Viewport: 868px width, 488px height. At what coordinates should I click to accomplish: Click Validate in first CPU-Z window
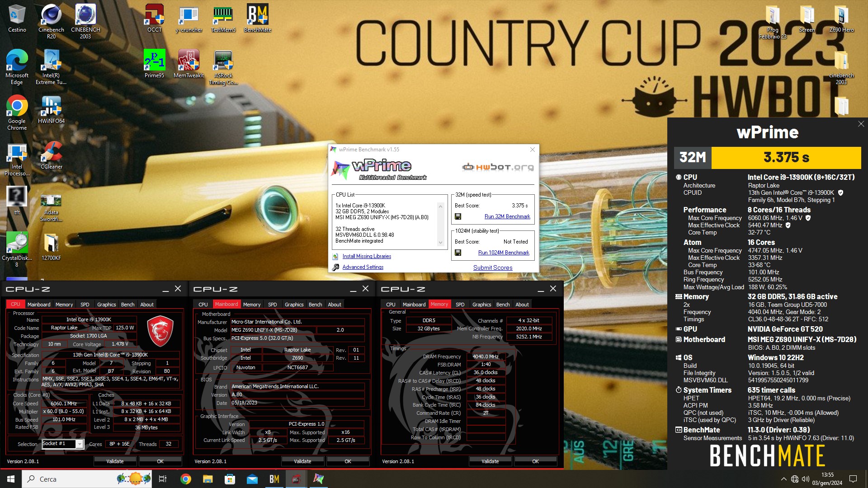point(115,461)
